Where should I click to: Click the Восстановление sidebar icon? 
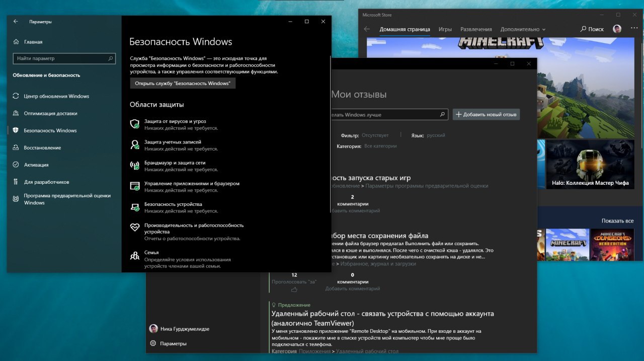click(16, 148)
